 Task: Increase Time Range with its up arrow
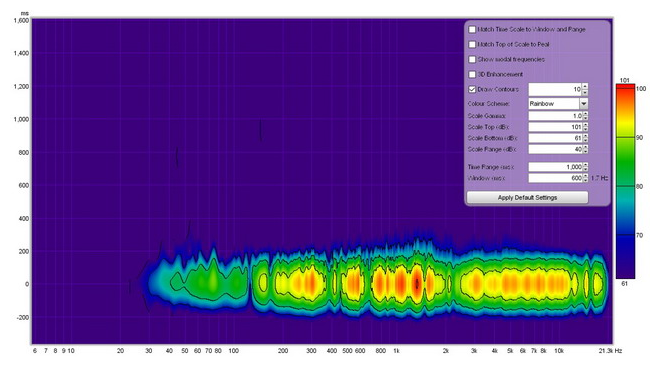pyautogui.click(x=585, y=165)
